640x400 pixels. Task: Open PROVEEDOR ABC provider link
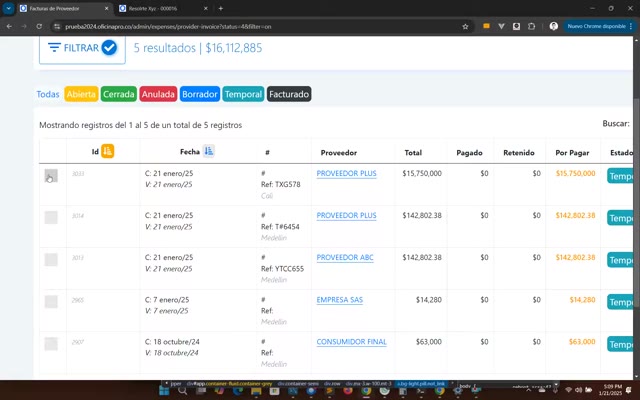(345, 258)
